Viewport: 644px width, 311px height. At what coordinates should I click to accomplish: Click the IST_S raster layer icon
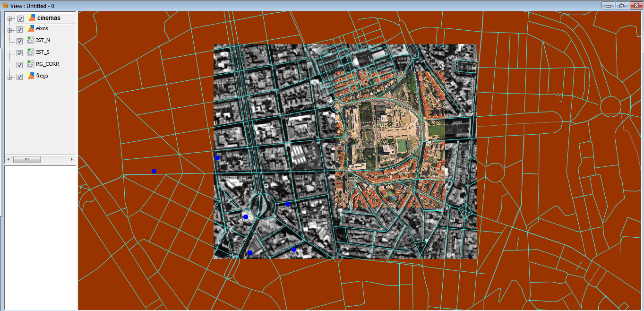coord(31,52)
